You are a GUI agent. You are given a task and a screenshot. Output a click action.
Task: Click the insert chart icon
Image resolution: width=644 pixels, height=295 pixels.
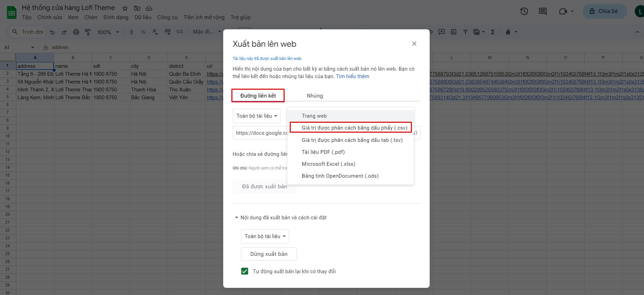coord(454,32)
